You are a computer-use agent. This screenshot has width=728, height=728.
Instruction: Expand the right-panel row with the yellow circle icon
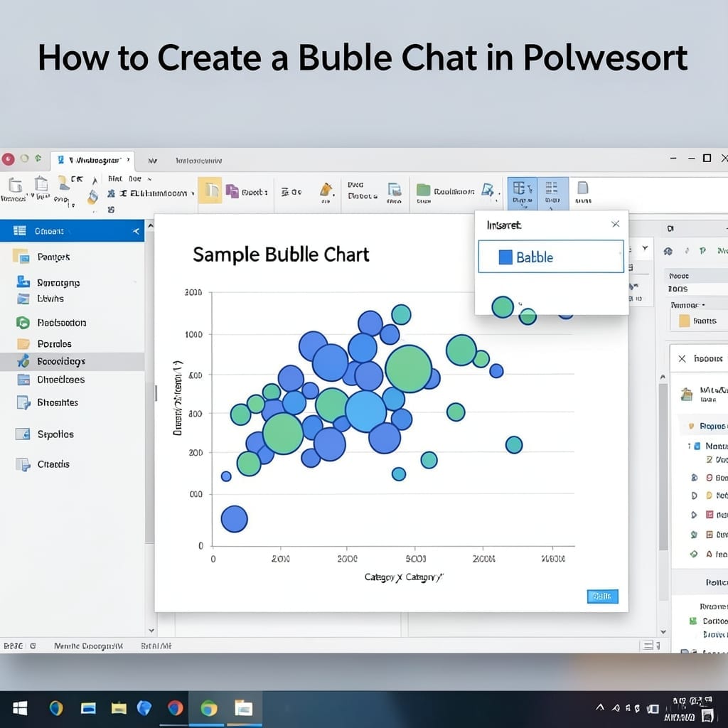point(694,496)
